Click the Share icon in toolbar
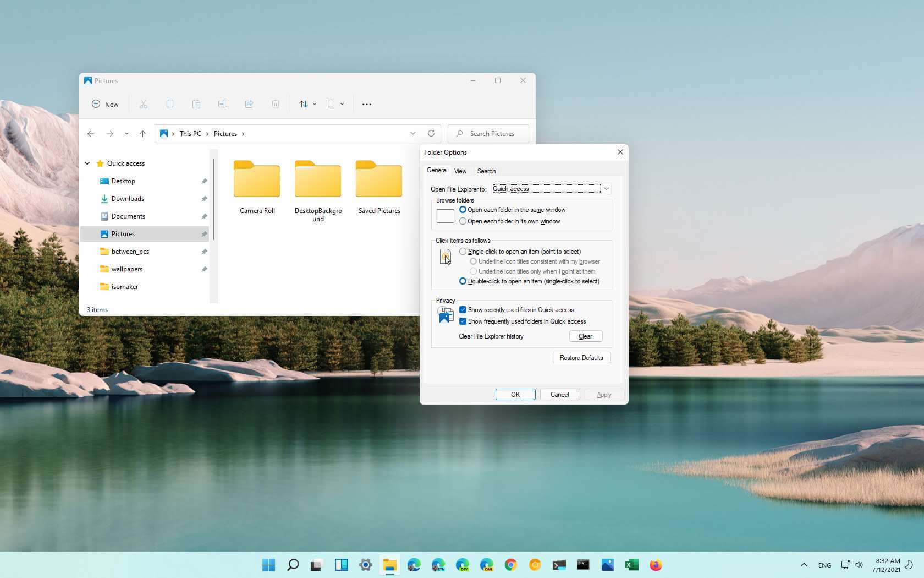Viewport: 924px width, 578px height. coord(249,104)
